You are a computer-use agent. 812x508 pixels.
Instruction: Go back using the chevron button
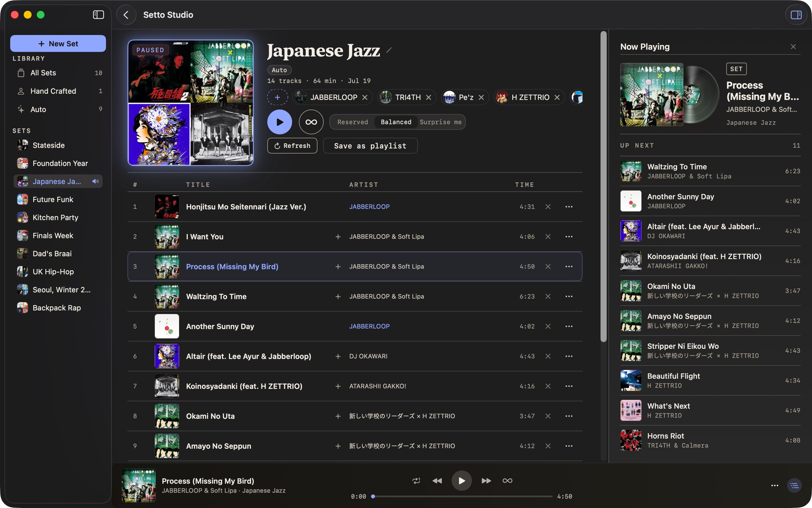[x=126, y=15]
